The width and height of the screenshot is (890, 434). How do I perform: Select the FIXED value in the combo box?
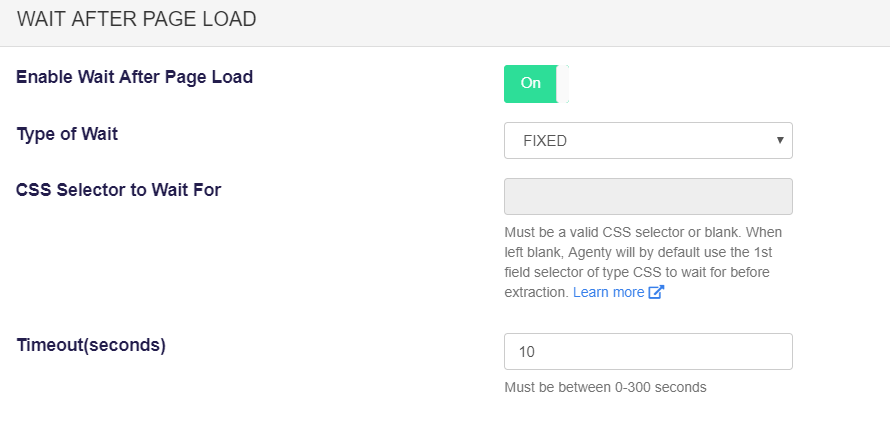[x=545, y=141]
